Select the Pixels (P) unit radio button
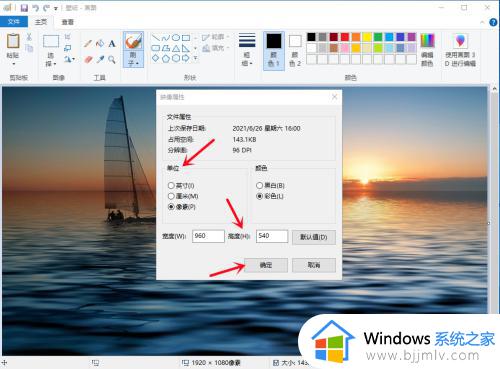This screenshot has height=369, width=500. tap(171, 207)
